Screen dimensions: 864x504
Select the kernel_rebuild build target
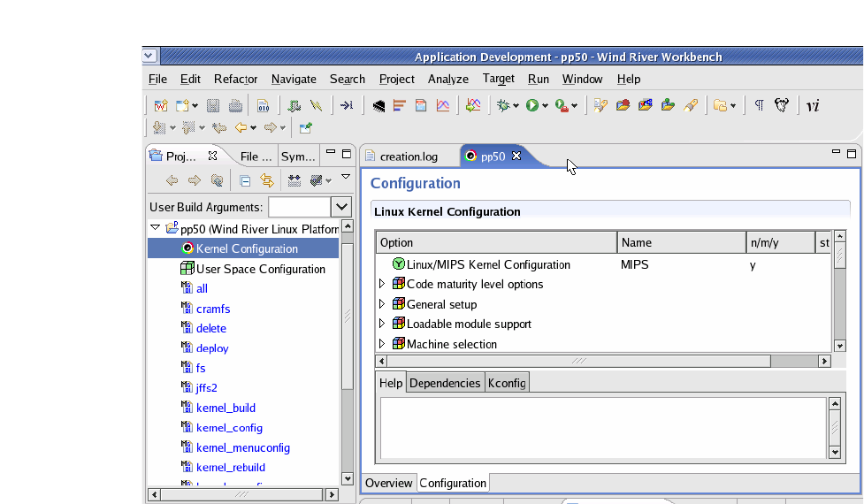coord(231,468)
